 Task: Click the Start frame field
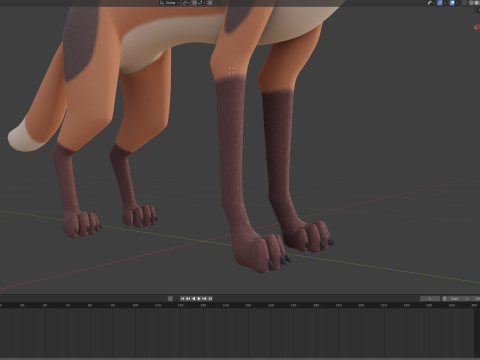(x=459, y=299)
